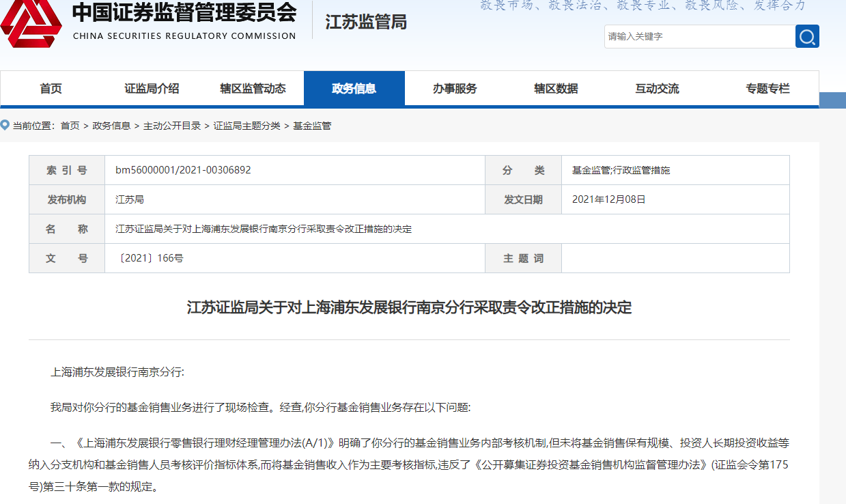
Task: Click the location pin icon beside 当前位置
Action: [5, 125]
